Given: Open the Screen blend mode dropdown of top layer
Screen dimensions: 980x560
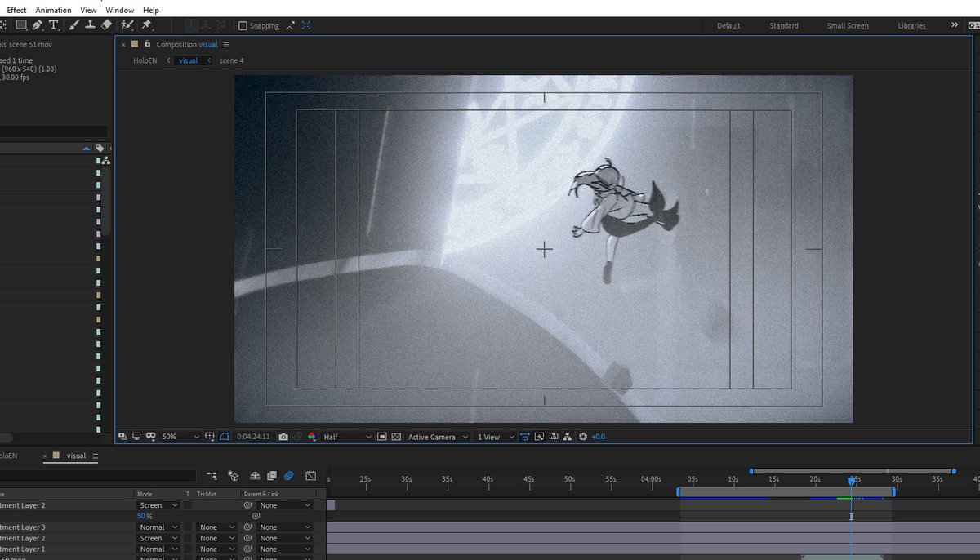Looking at the screenshot, I should (158, 505).
